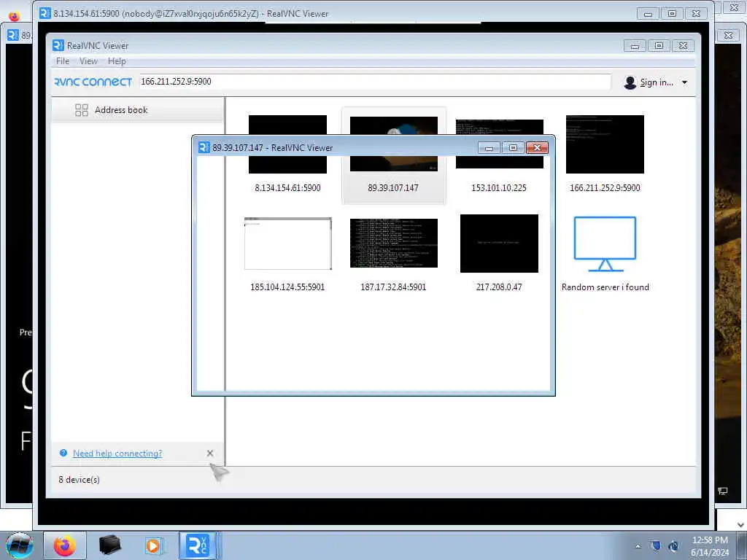The width and height of the screenshot is (747, 560).
Task: Click the 166.211.252.9:5900 device label
Action: point(605,187)
